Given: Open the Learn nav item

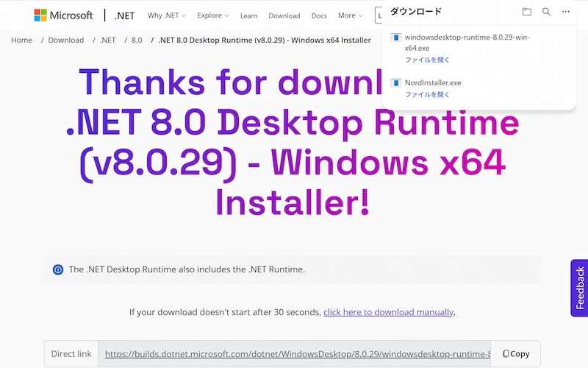Looking at the screenshot, I should pyautogui.click(x=248, y=15).
